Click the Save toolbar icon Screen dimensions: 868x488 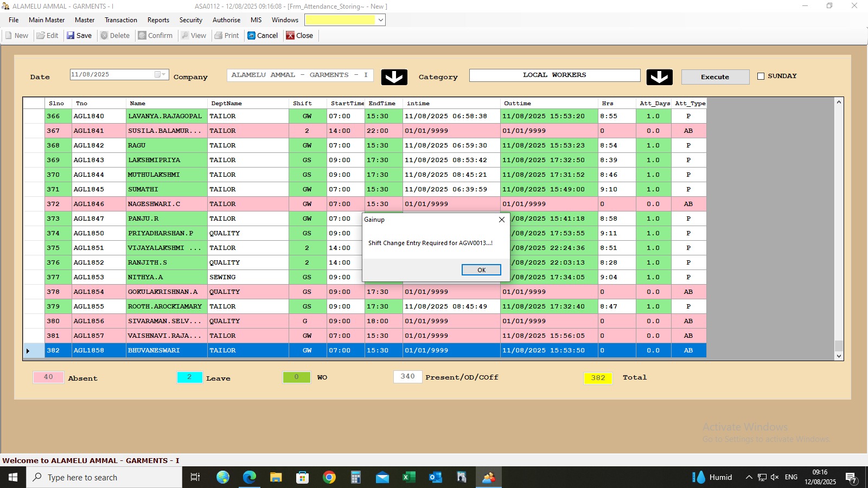pos(71,36)
